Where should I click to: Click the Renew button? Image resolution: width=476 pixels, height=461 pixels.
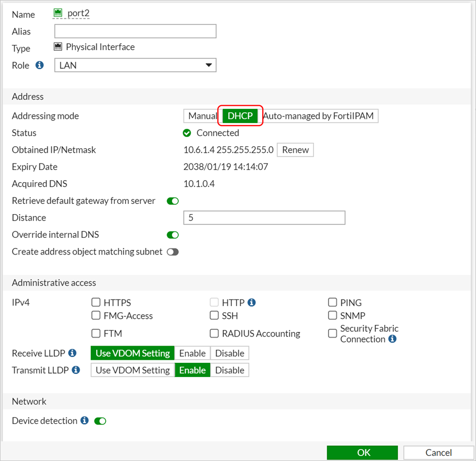[295, 150]
